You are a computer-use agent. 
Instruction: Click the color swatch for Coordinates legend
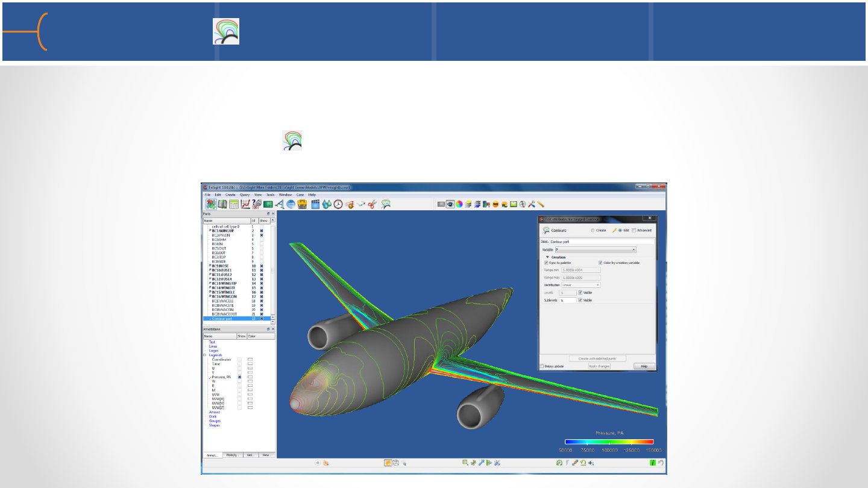(x=250, y=360)
